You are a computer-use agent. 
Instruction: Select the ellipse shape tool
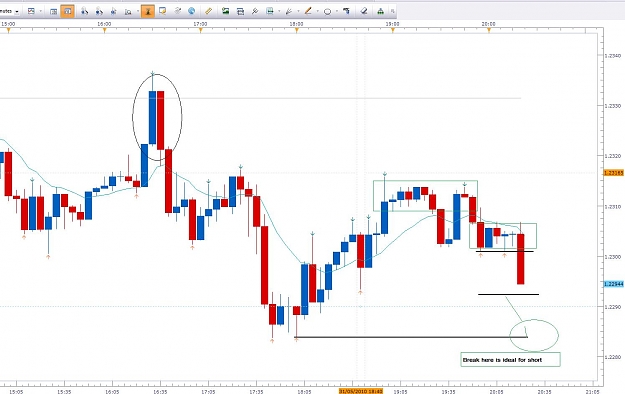coord(327,12)
